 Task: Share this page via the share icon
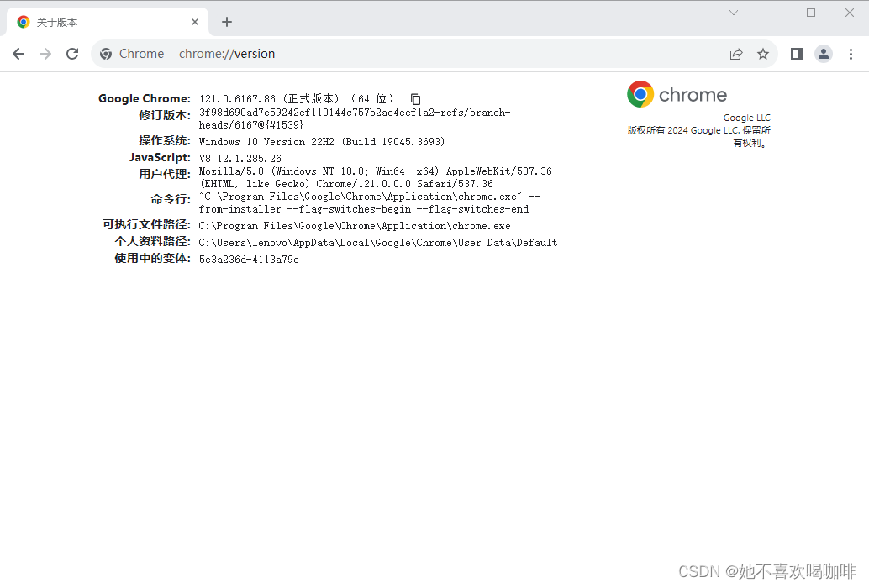[x=736, y=54]
